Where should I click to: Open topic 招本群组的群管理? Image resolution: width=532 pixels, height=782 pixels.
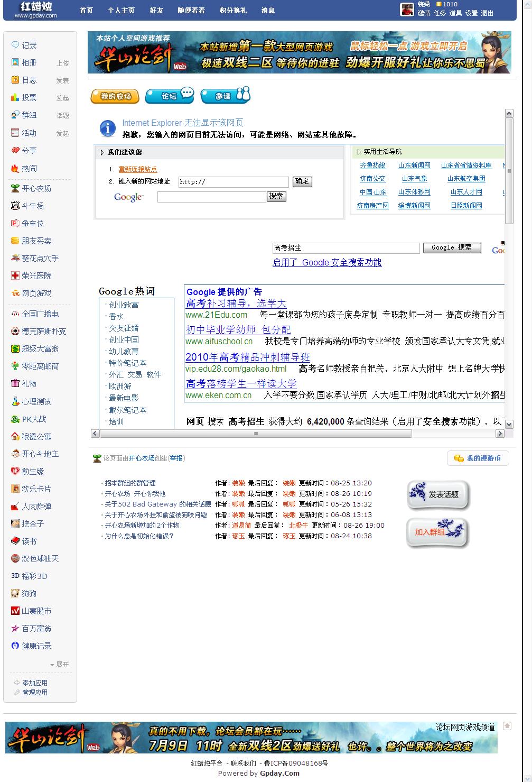[130, 483]
